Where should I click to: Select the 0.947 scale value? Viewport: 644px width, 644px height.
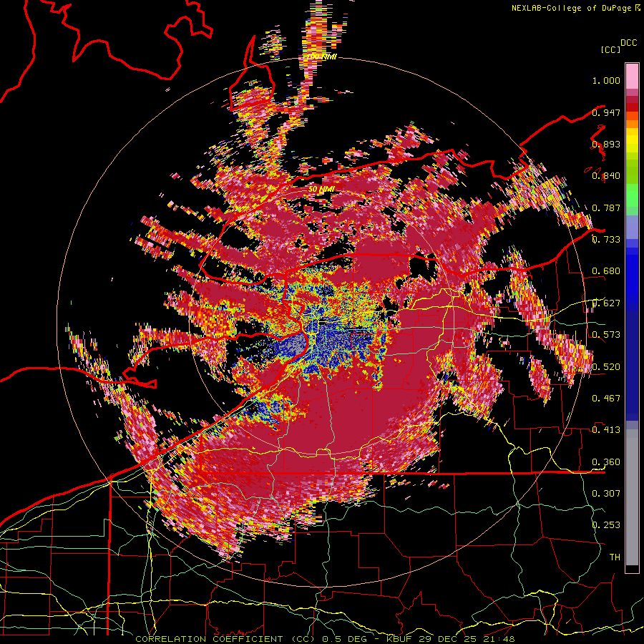(x=606, y=112)
